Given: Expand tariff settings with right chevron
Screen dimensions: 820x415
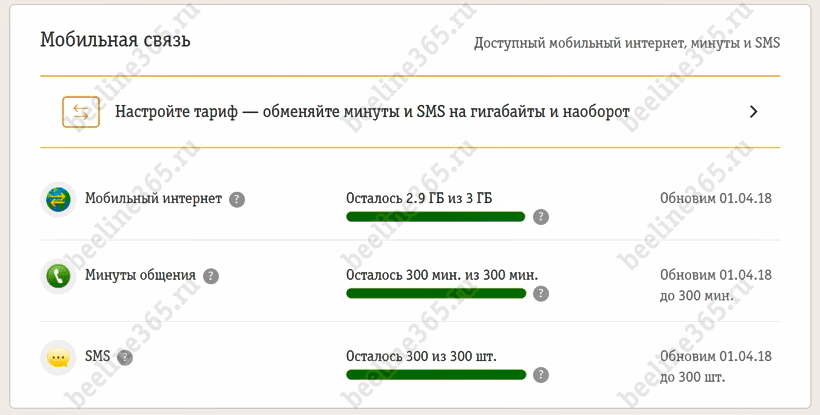Looking at the screenshot, I should [754, 112].
